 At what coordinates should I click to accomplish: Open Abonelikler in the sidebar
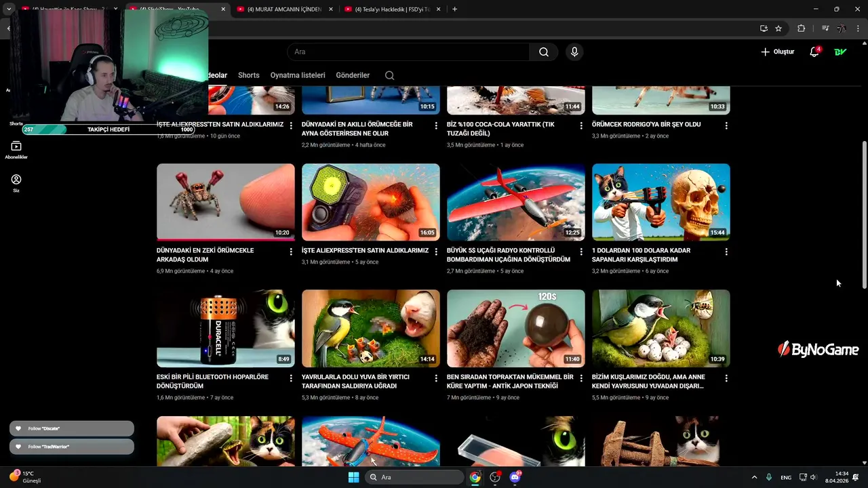[x=16, y=150]
